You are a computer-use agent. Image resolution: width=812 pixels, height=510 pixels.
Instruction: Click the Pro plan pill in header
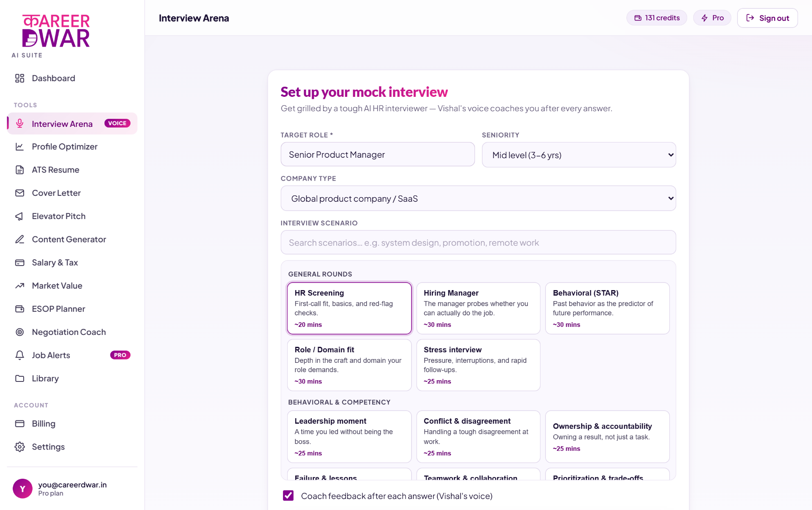pos(712,18)
